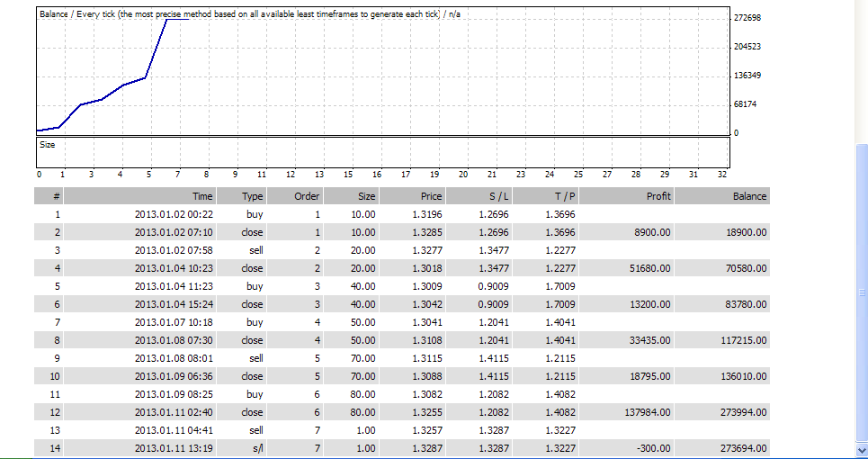Click the scrollbar down arrow
The width and height of the screenshot is (868, 459).
click(x=861, y=449)
